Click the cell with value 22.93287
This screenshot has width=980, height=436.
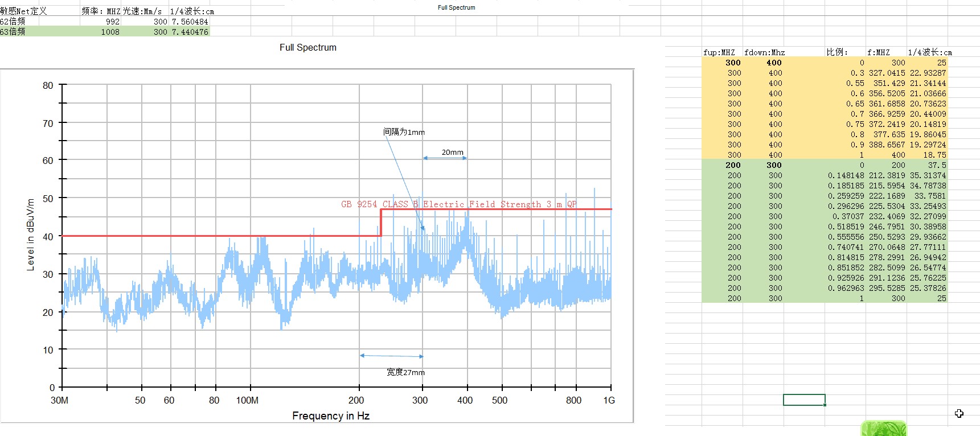928,73
